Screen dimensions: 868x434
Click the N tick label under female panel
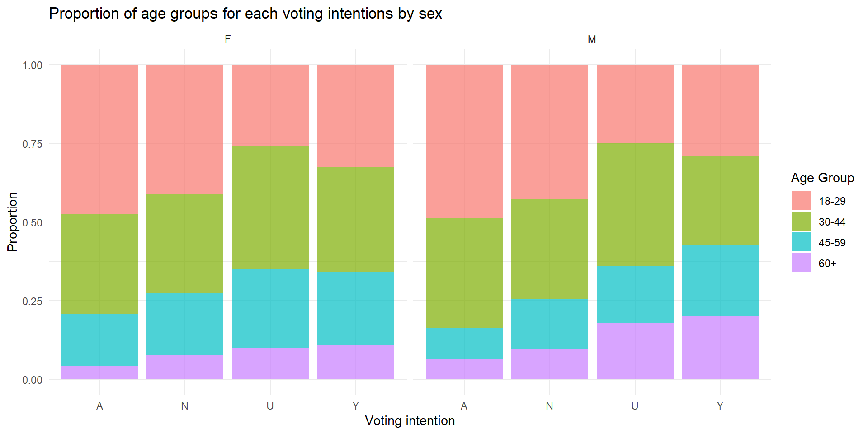point(184,406)
